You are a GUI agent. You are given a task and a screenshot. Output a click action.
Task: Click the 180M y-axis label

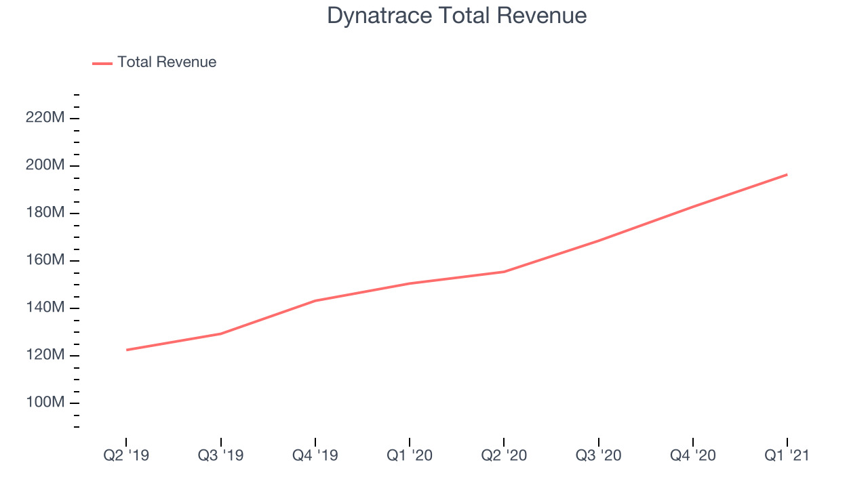click(x=45, y=213)
